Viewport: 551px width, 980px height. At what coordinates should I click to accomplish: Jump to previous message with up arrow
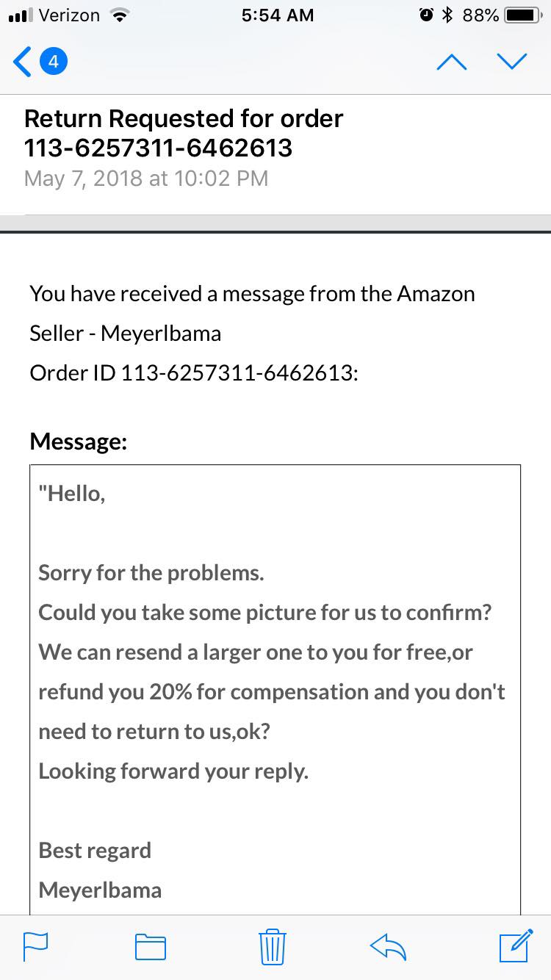pos(453,62)
